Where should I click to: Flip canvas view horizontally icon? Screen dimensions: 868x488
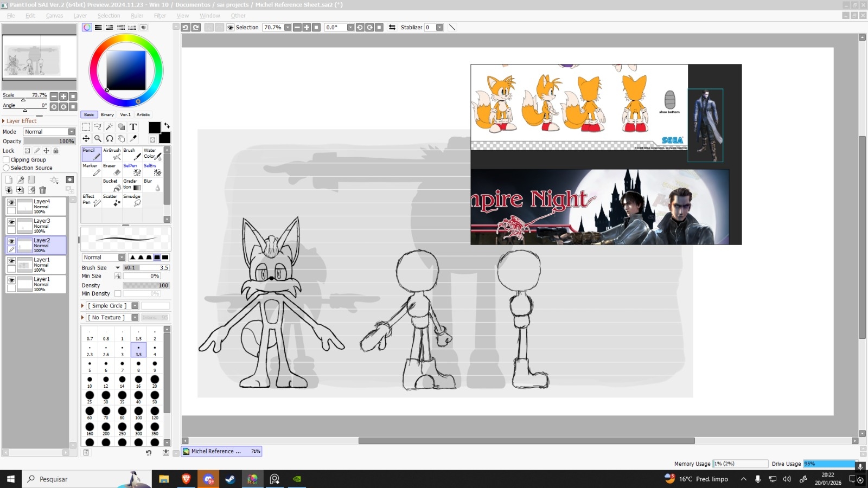pyautogui.click(x=392, y=27)
